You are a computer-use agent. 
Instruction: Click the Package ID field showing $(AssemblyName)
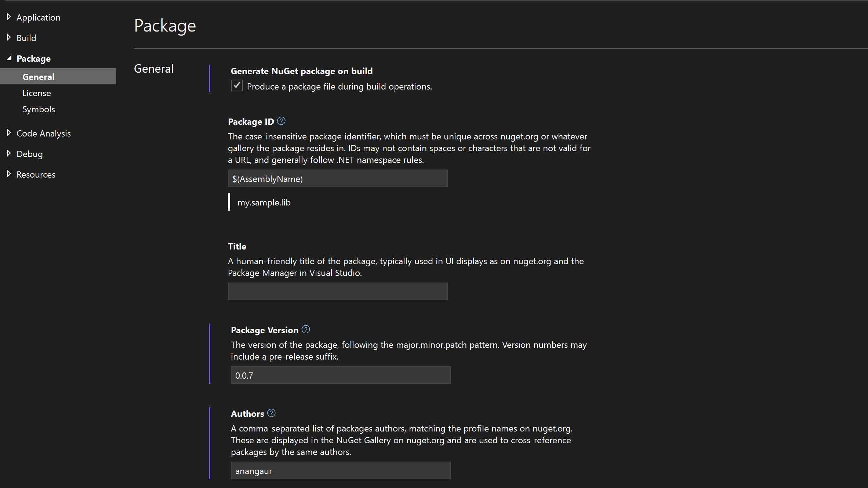click(337, 179)
